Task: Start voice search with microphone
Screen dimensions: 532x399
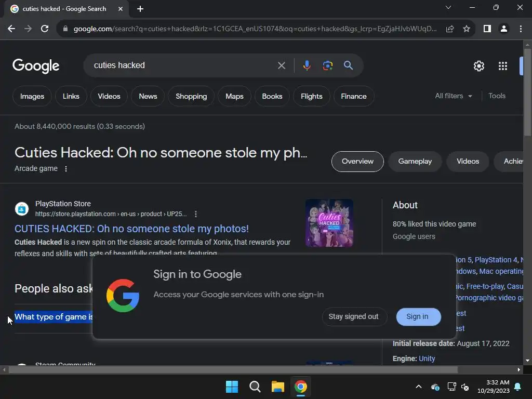Action: pyautogui.click(x=307, y=65)
